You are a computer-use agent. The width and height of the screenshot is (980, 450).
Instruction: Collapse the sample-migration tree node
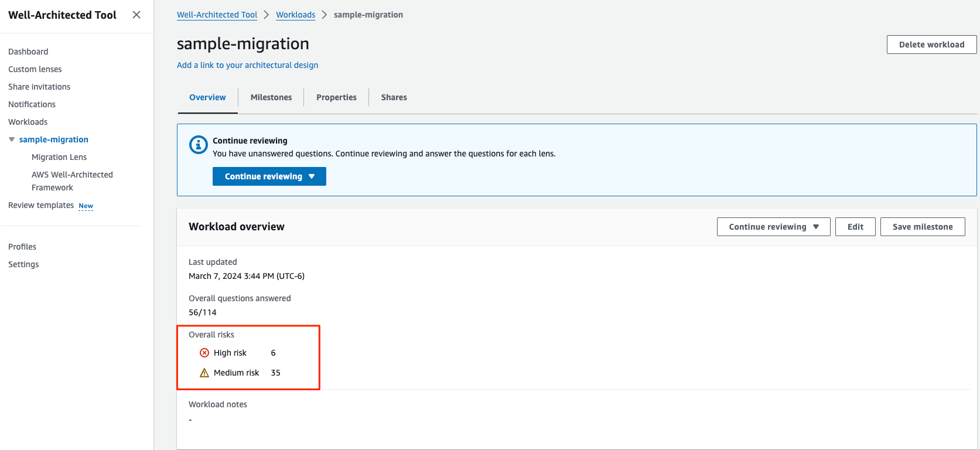coord(12,139)
